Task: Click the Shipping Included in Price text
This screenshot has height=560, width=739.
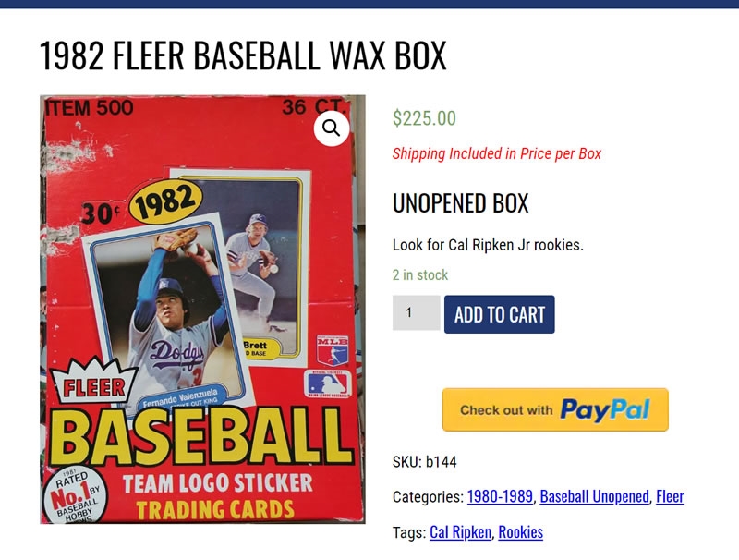Action: click(x=497, y=153)
